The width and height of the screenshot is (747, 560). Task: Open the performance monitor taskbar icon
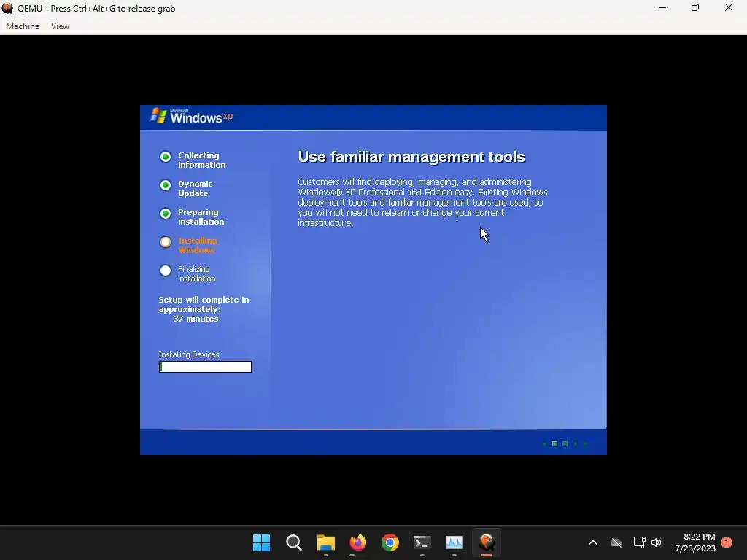click(454, 542)
